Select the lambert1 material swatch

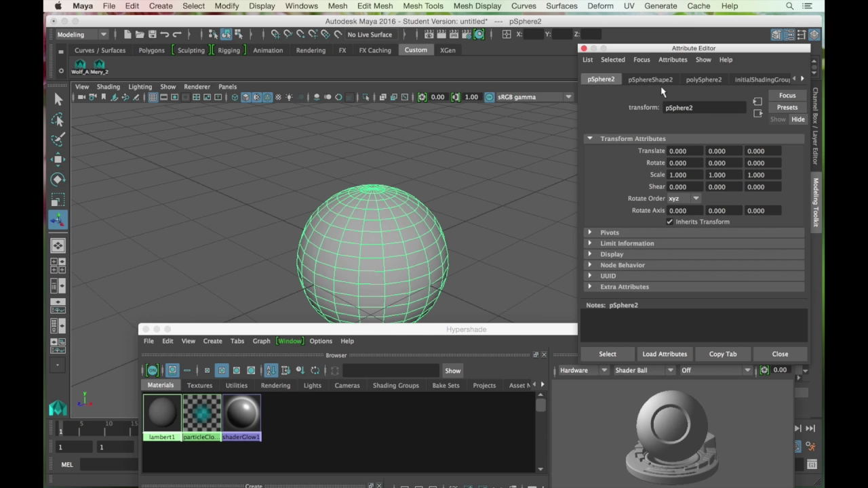[161, 418]
